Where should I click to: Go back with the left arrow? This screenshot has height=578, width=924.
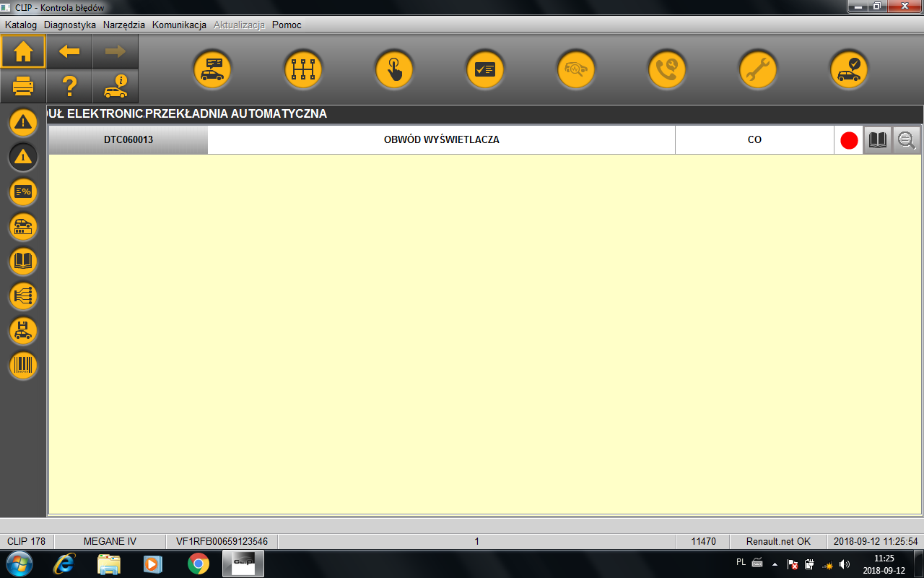69,51
